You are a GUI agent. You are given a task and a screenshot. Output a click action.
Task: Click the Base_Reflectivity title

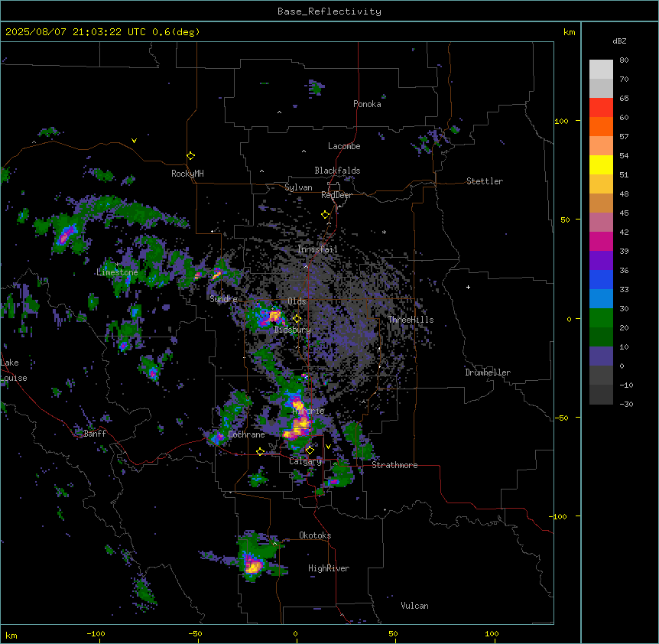329,11
